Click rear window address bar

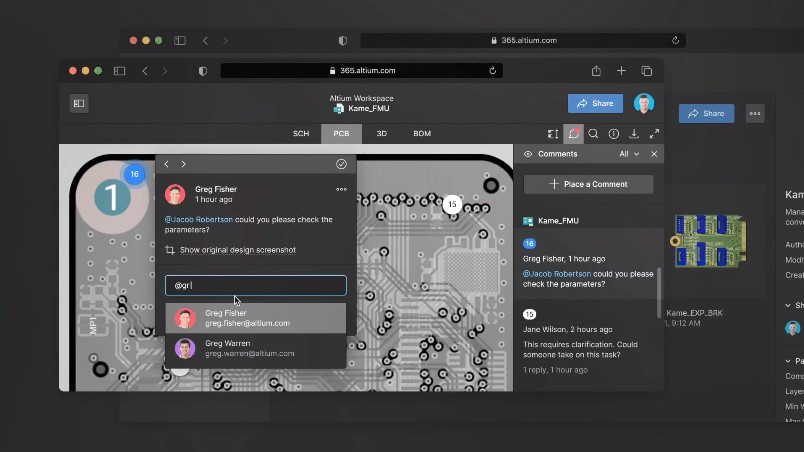523,40
